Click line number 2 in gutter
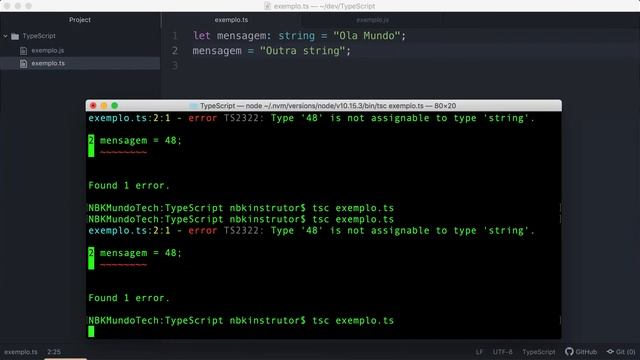640x360 pixels. 175,51
